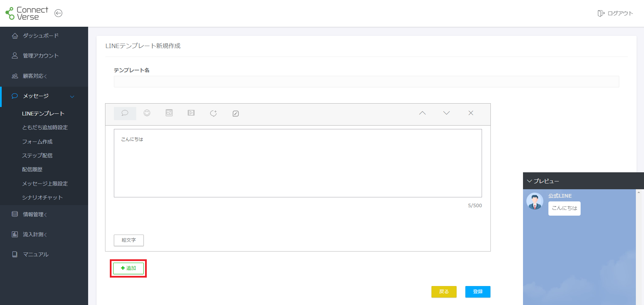Click the home icon beside ダッシュボード
The height and width of the screenshot is (305, 644).
(x=15, y=36)
